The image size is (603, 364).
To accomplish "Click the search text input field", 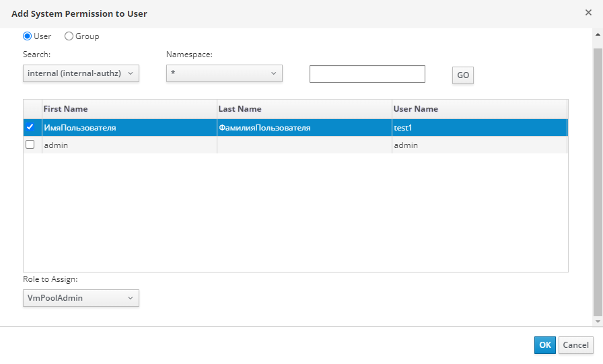I will (x=367, y=74).
